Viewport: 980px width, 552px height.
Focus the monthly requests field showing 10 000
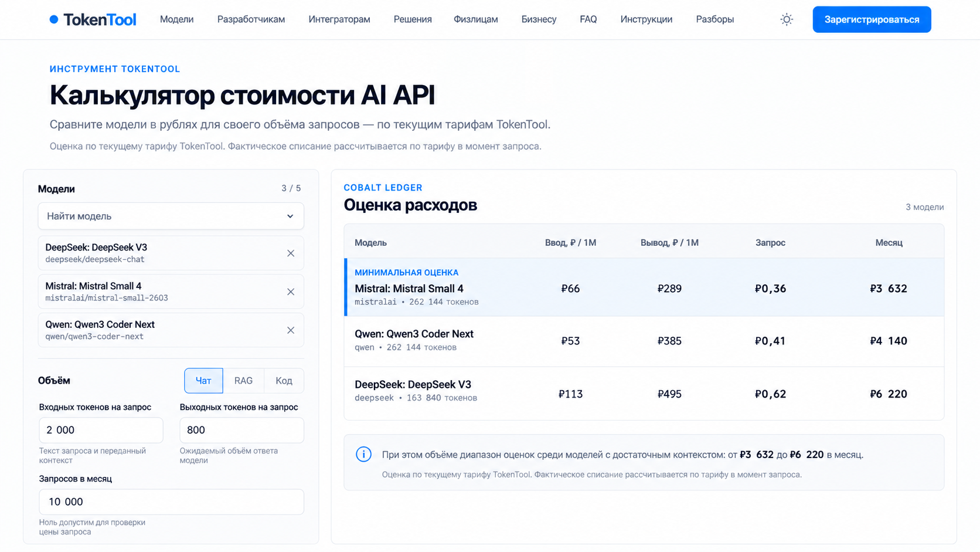coord(171,502)
